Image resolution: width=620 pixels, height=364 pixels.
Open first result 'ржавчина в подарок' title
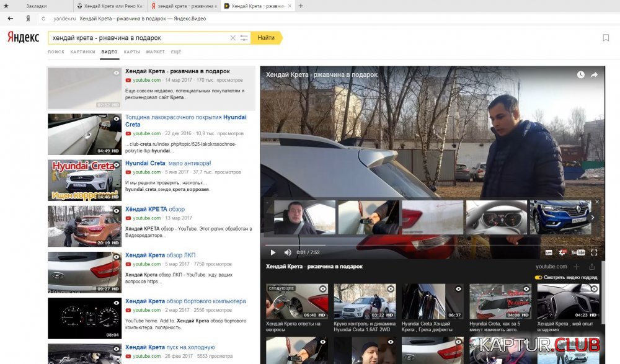(x=177, y=71)
